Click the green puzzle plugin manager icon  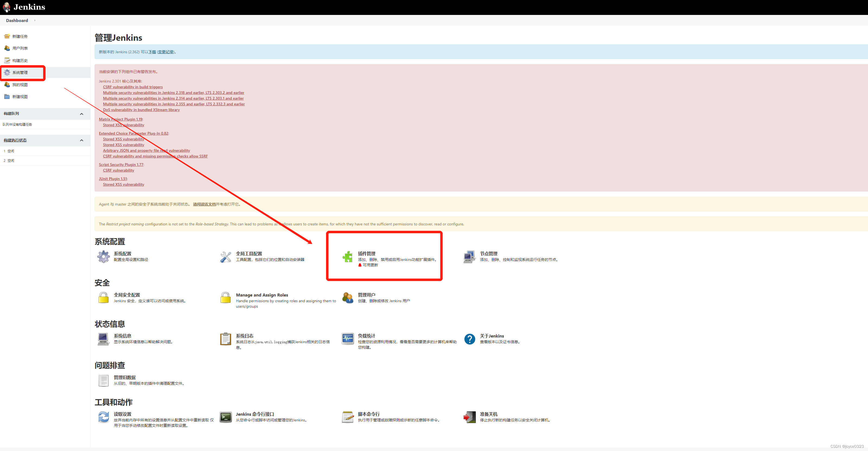347,257
